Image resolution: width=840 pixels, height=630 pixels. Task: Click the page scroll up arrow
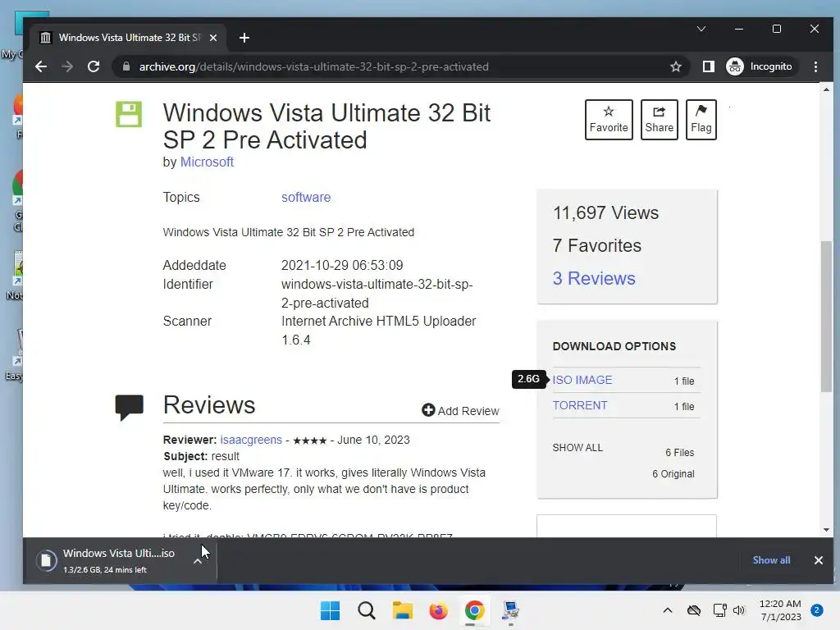coord(826,89)
